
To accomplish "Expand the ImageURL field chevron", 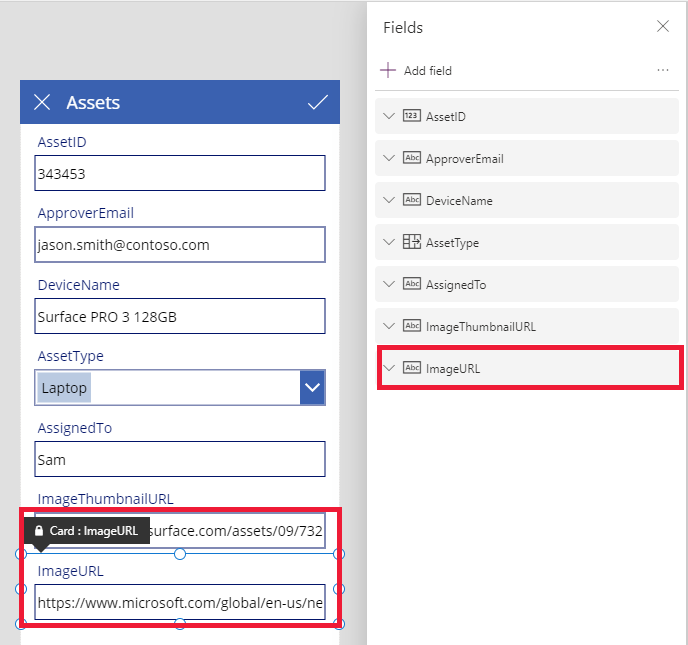I will click(389, 368).
